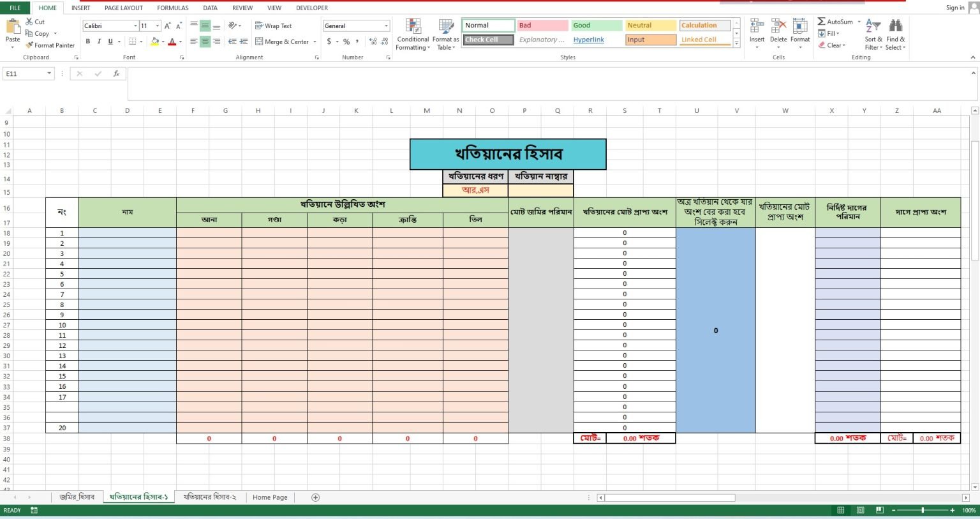This screenshot has width=980, height=519.
Task: Click the Hyperlink cell style
Action: click(x=588, y=40)
